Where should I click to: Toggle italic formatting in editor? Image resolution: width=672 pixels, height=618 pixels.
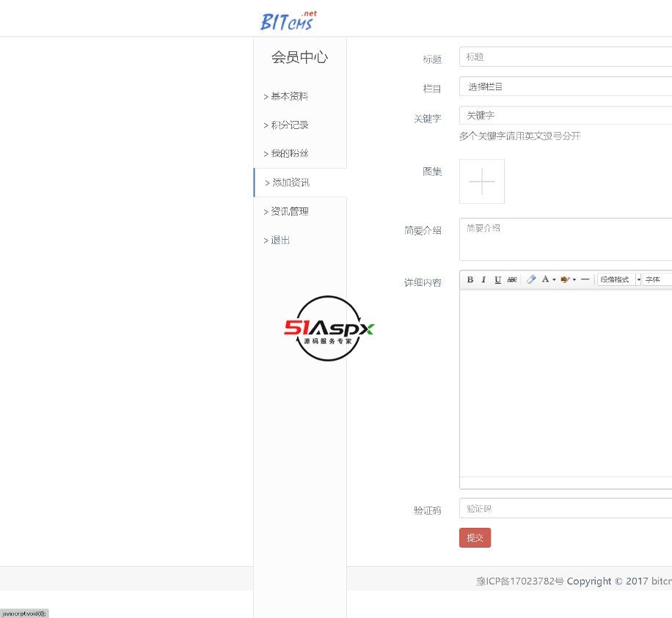click(483, 279)
